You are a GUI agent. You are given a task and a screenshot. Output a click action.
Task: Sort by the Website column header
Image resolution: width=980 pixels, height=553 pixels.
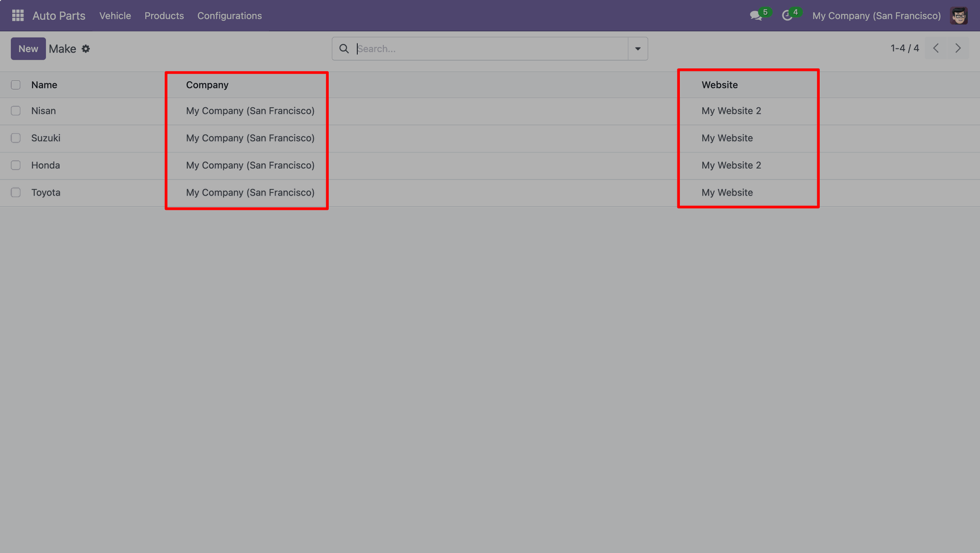tap(719, 85)
